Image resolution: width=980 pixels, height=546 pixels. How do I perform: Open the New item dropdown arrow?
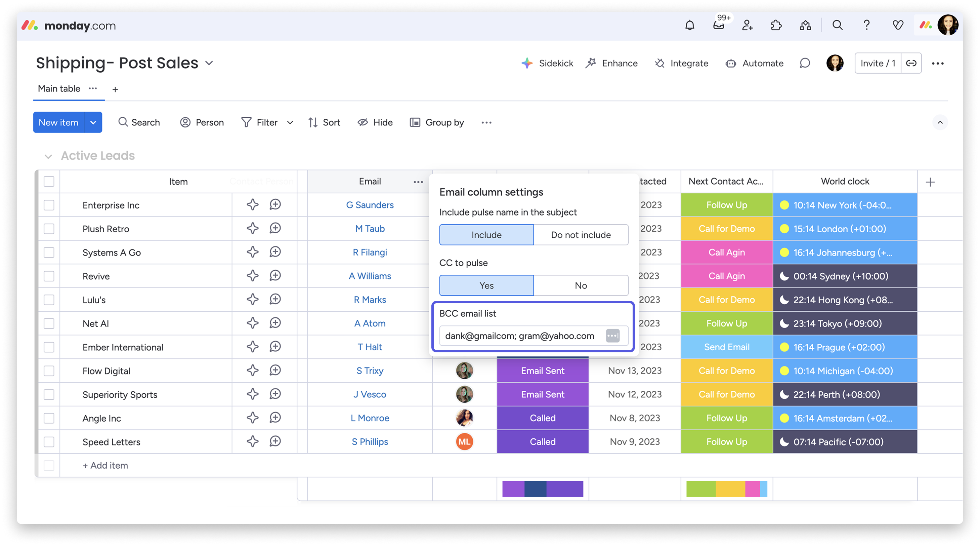click(x=93, y=122)
